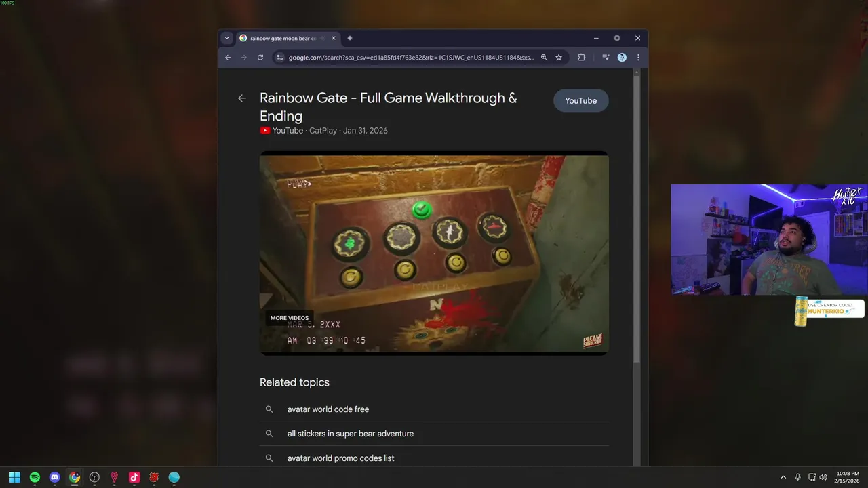Open network settings tray icon
The width and height of the screenshot is (868, 488).
pyautogui.click(x=812, y=477)
